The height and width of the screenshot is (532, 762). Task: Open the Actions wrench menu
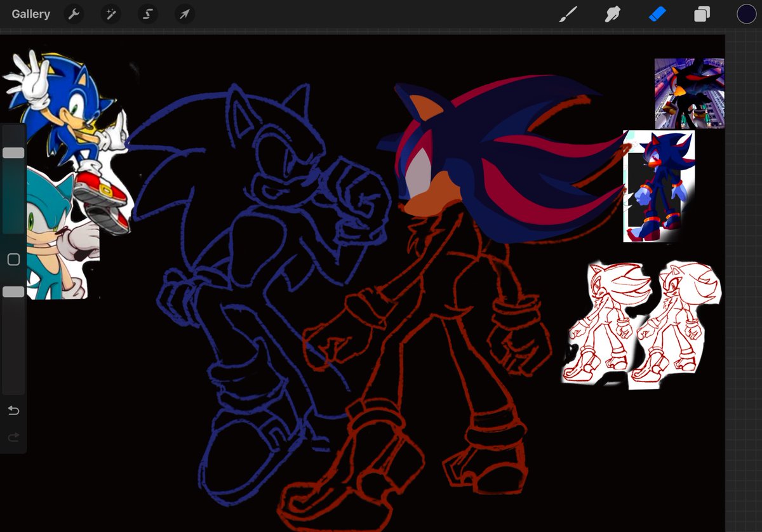[74, 14]
